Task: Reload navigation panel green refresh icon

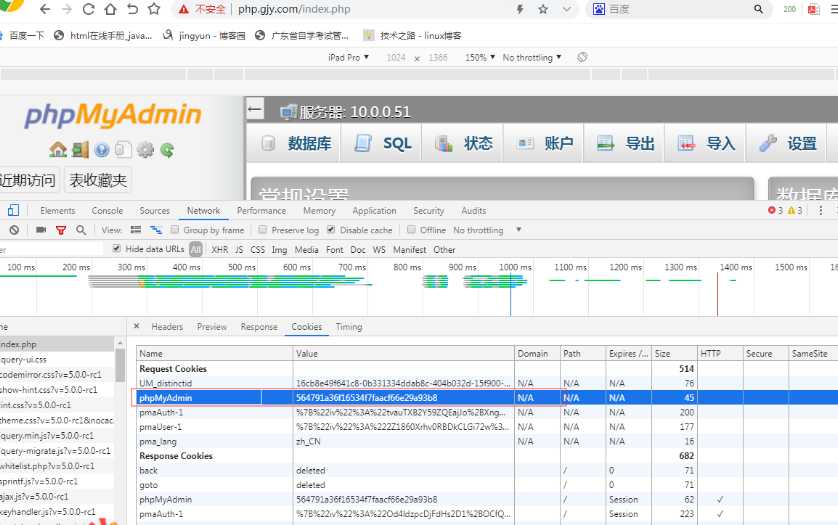Action: point(167,150)
